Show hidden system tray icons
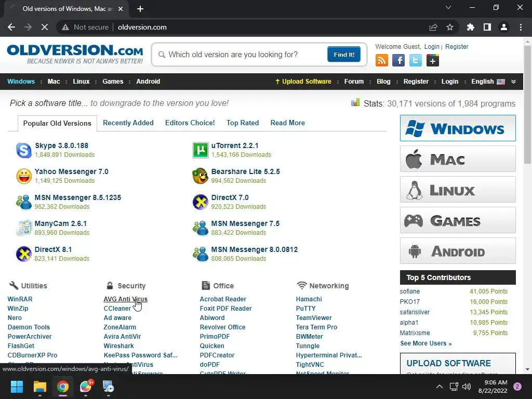This screenshot has height=399, width=532. 440,387
